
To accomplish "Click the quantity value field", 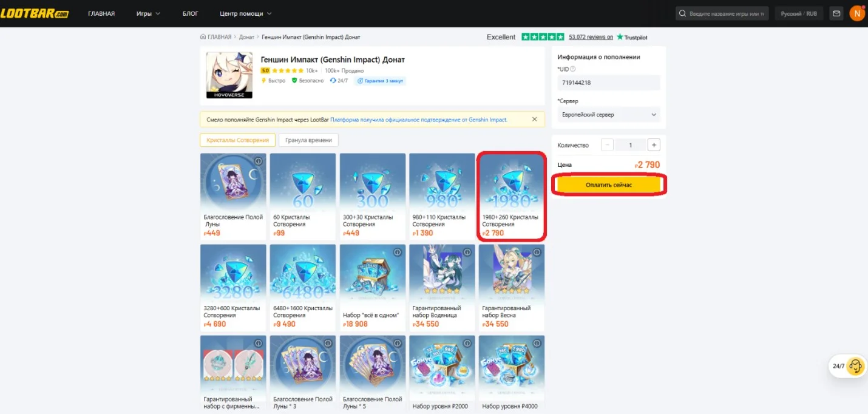I will pyautogui.click(x=631, y=145).
